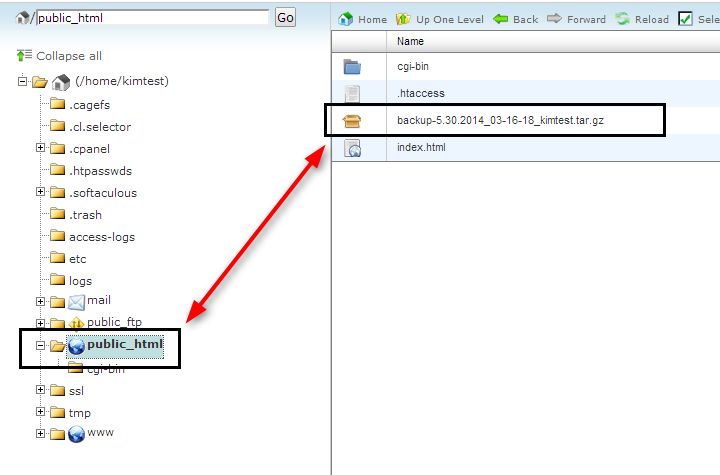Select the .softaculous folder in tree
This screenshot has width=720, height=475.
[x=103, y=193]
